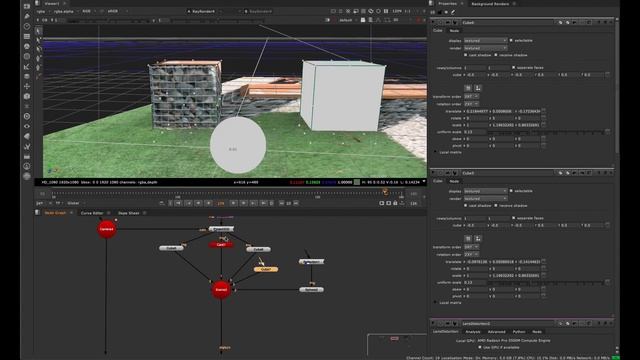The image size is (640, 360).
Task: Select the 3D viewer selection arrow tool
Action: coord(38,31)
